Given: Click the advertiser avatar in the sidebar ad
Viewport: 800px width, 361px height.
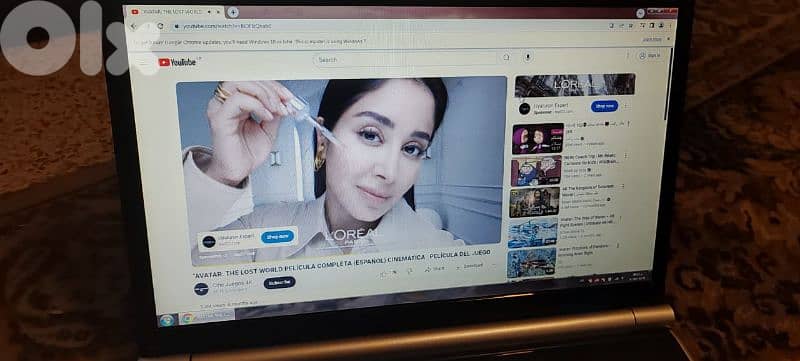Looking at the screenshot, I should click(524, 109).
